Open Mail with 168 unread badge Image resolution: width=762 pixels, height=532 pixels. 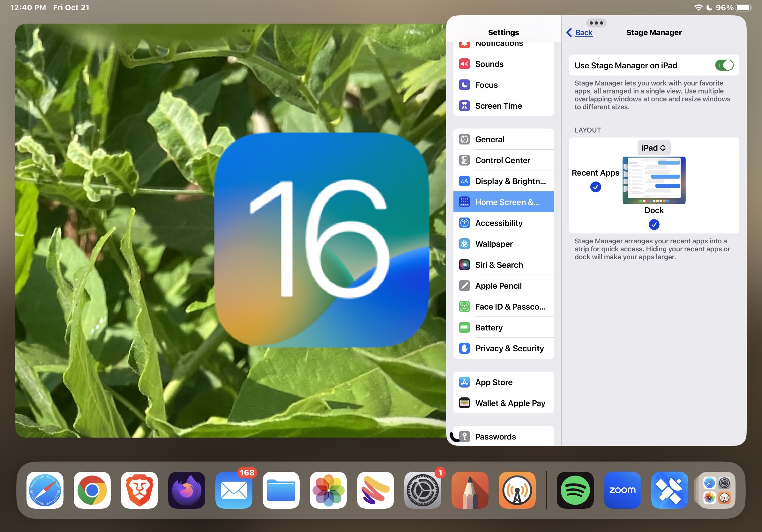(234, 490)
